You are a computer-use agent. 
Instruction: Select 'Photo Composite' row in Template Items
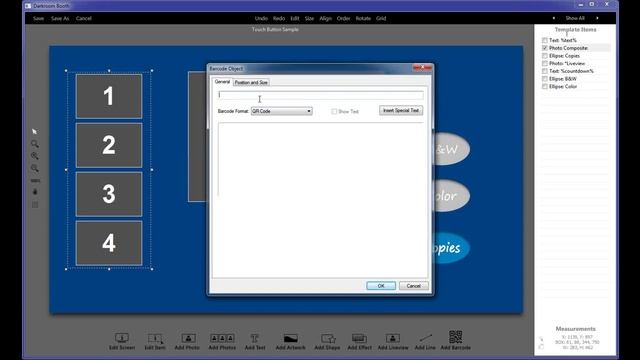576,48
